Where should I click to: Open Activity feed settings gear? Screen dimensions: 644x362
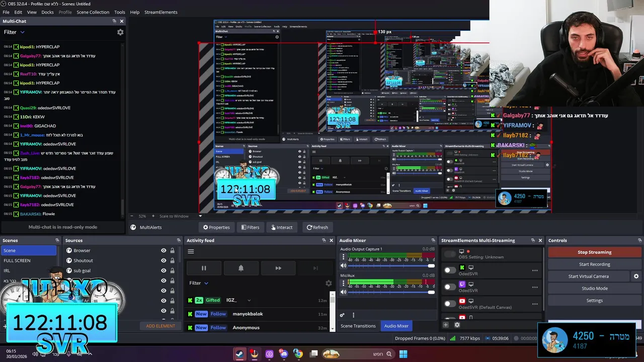tap(329, 283)
